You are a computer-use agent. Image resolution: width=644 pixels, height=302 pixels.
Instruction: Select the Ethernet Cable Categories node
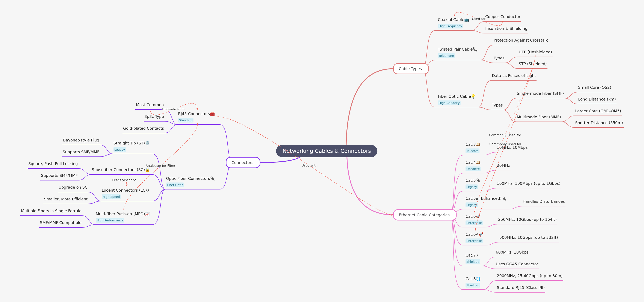tap(424, 215)
